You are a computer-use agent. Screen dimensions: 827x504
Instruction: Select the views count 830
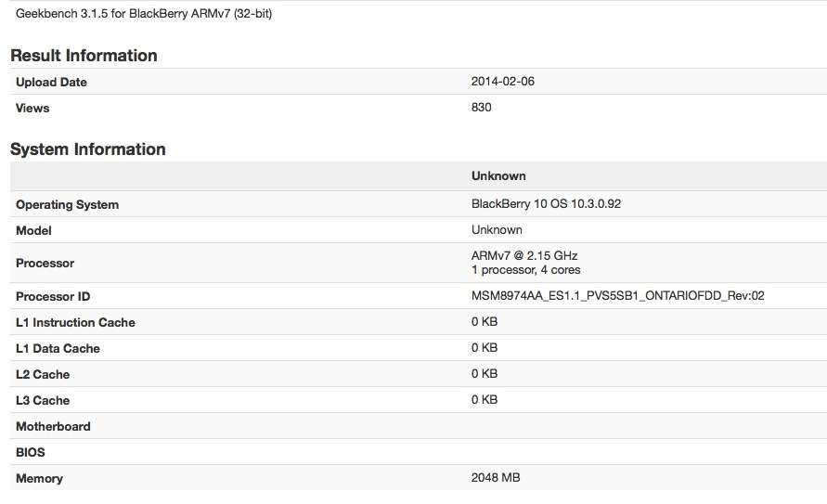click(x=481, y=107)
